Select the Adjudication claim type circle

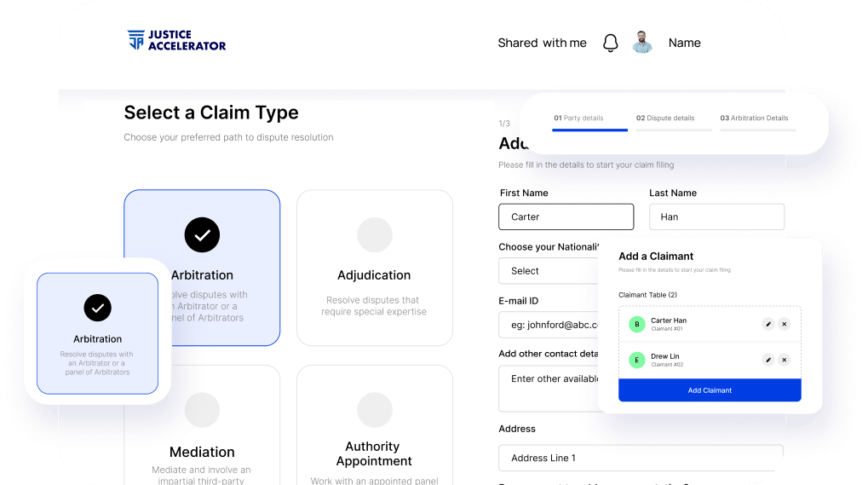click(374, 234)
